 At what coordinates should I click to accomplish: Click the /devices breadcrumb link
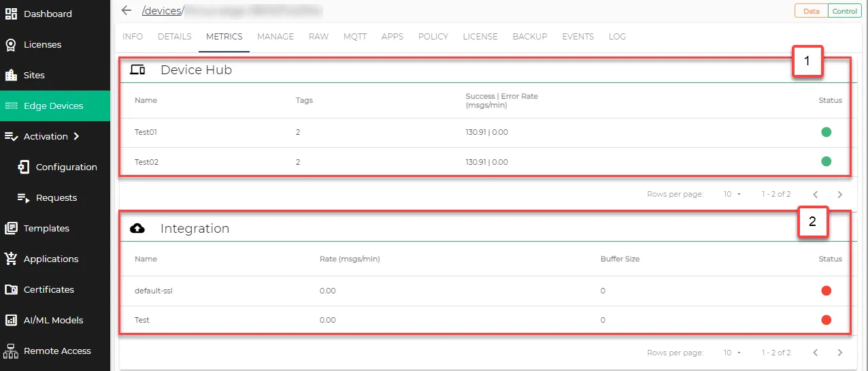tap(161, 10)
